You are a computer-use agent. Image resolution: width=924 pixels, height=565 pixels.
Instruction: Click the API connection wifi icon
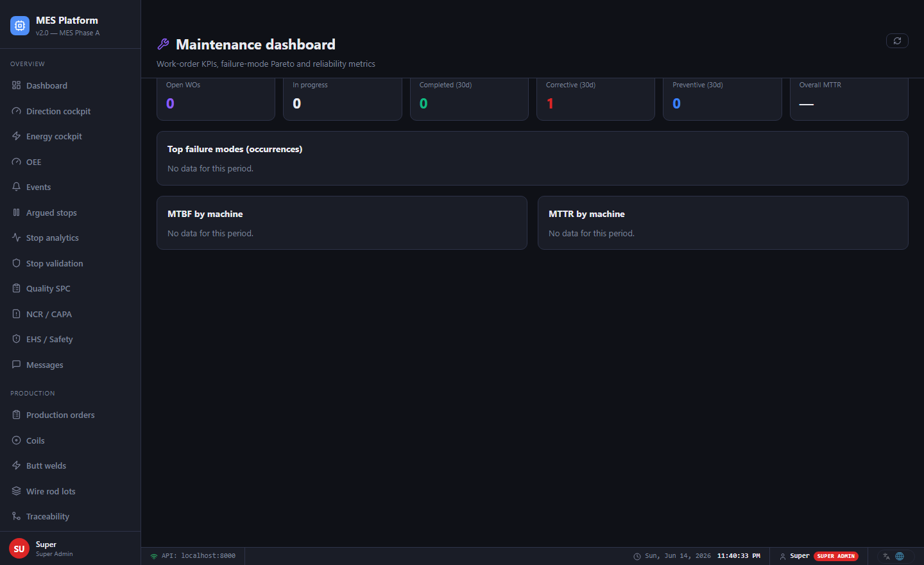[154, 556]
